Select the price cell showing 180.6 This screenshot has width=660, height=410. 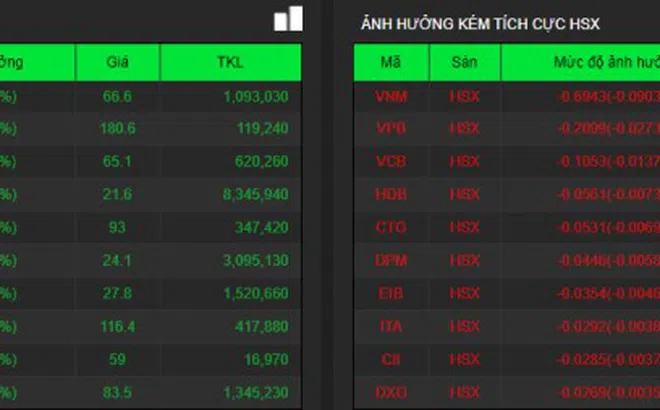pos(118,128)
